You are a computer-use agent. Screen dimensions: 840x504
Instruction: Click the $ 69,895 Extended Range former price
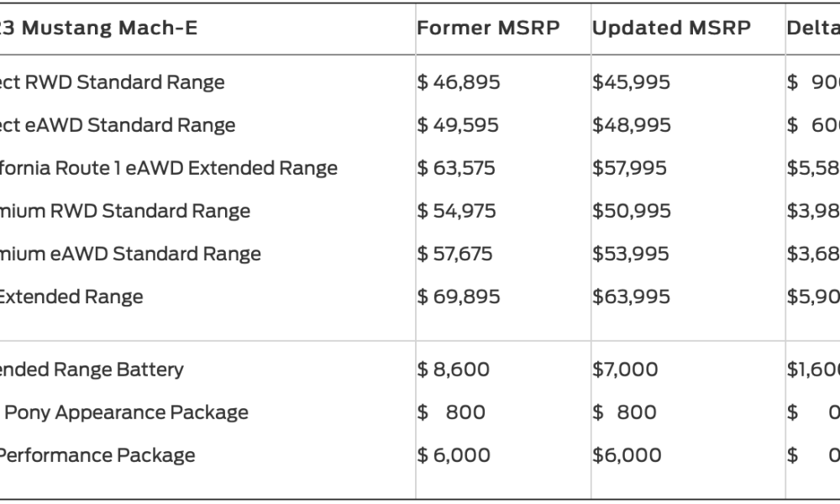458,297
